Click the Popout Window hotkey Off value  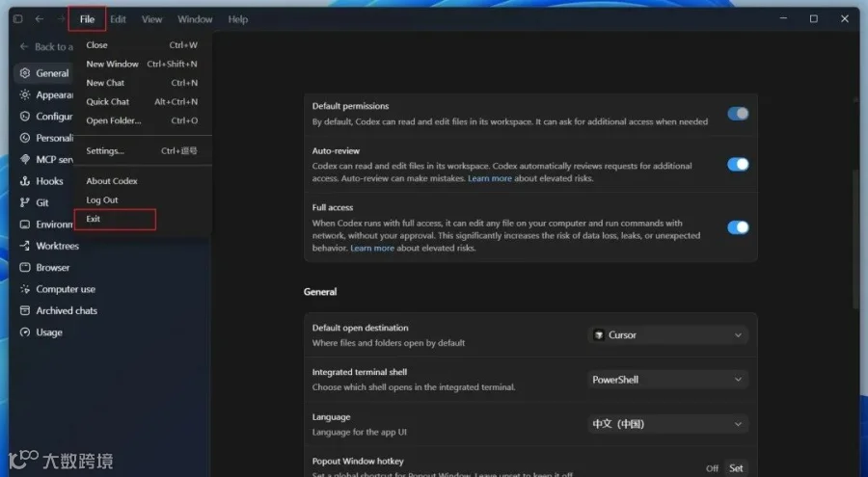point(712,468)
